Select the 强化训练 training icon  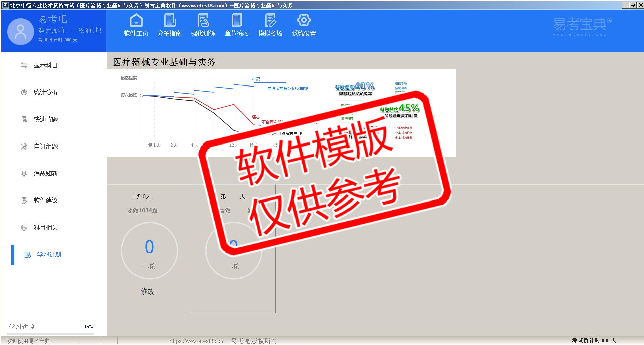[203, 21]
